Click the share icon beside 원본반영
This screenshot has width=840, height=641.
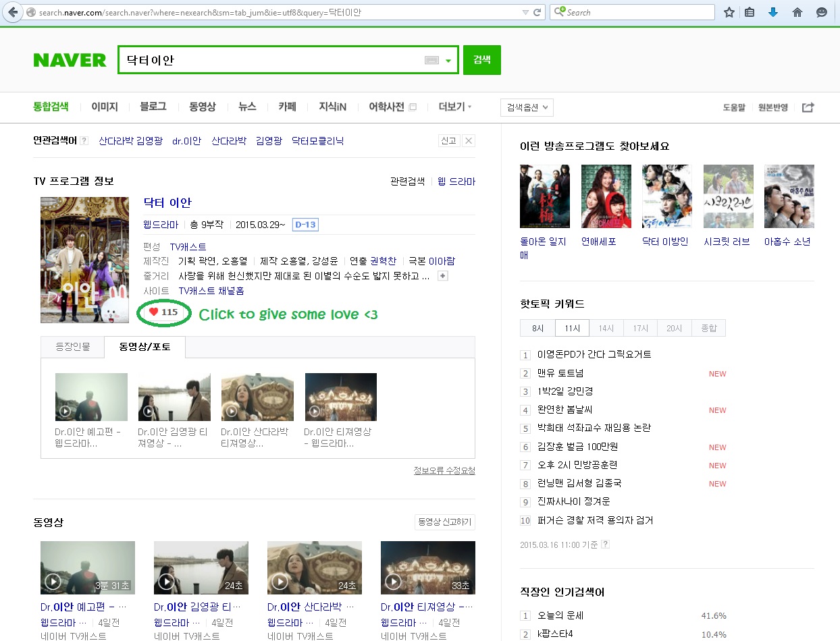click(808, 107)
